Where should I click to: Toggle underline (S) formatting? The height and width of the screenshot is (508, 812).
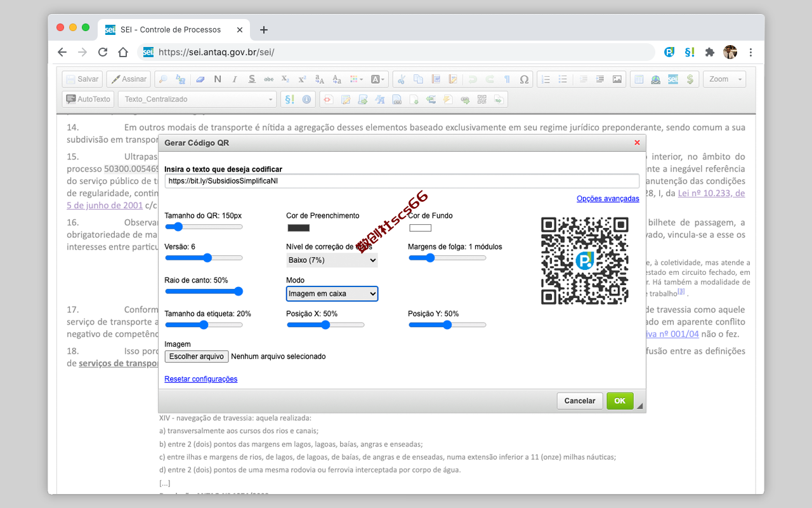click(252, 79)
